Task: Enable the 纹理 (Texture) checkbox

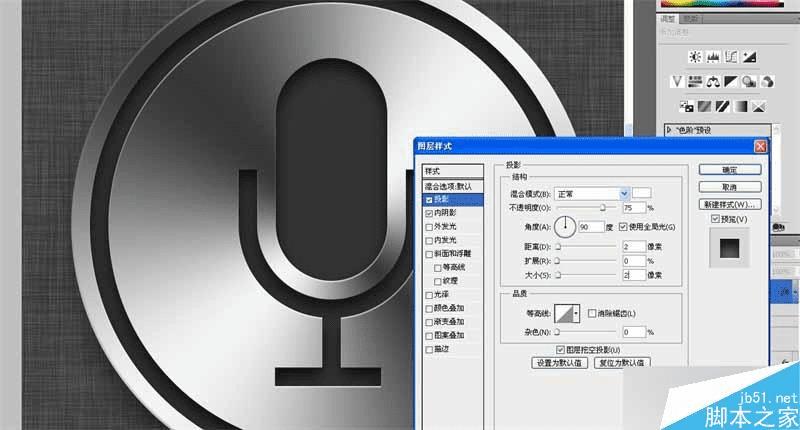Action: pos(438,281)
